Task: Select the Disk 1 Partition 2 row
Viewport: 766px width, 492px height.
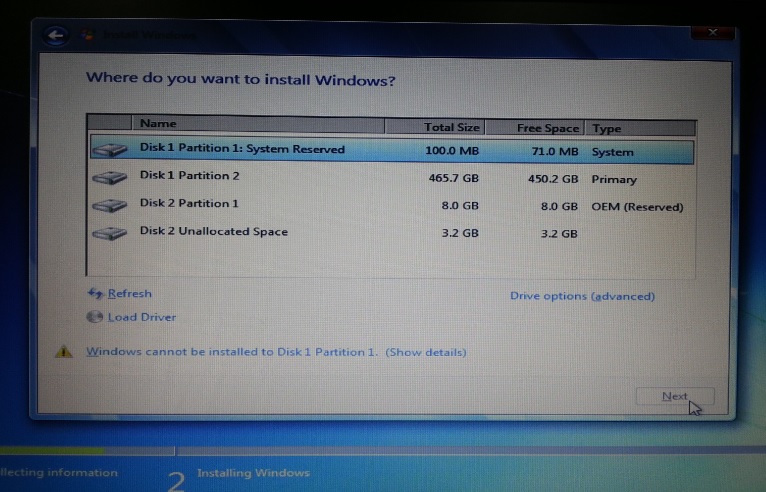Action: click(392, 178)
